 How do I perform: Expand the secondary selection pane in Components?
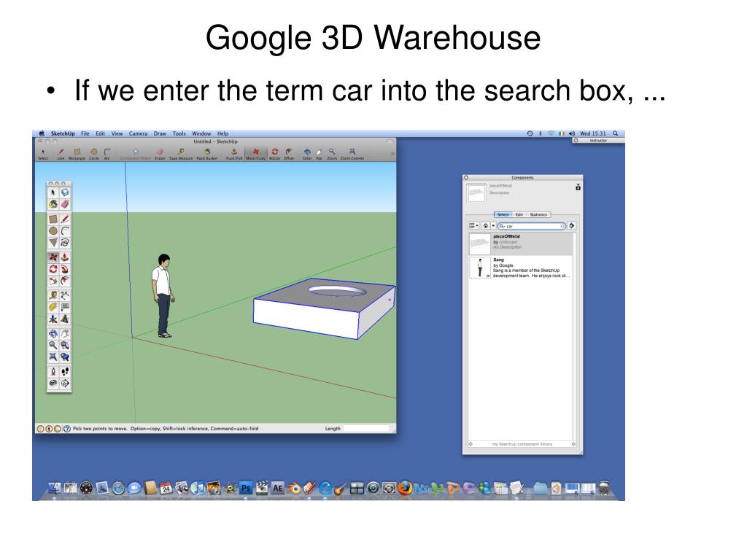tap(578, 187)
